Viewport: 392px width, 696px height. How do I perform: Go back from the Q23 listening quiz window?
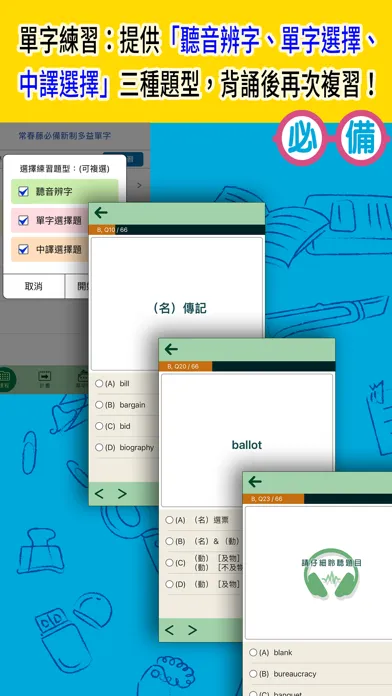255,482
